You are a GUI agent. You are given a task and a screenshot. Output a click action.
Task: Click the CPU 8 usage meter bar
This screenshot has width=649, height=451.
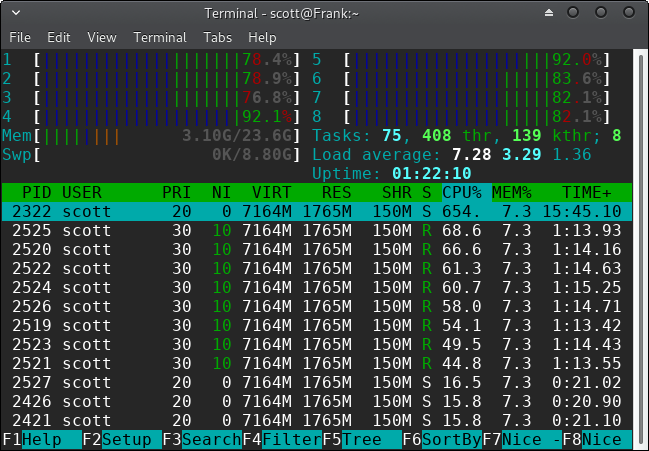(x=477, y=117)
